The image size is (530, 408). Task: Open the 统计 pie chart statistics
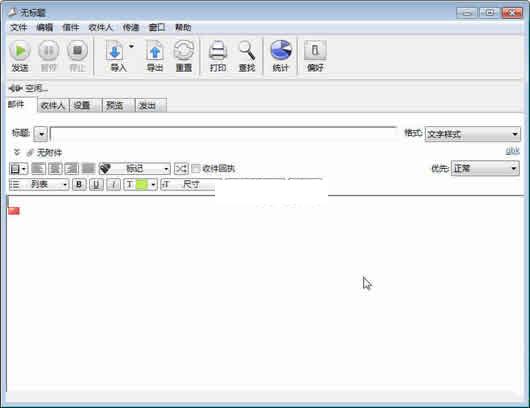281,51
